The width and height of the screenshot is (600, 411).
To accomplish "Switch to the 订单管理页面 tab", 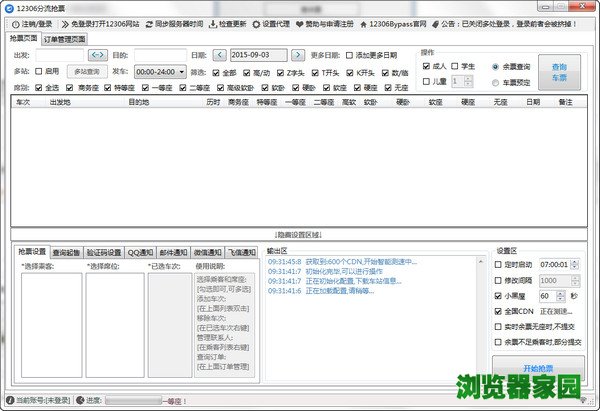I will (x=64, y=39).
